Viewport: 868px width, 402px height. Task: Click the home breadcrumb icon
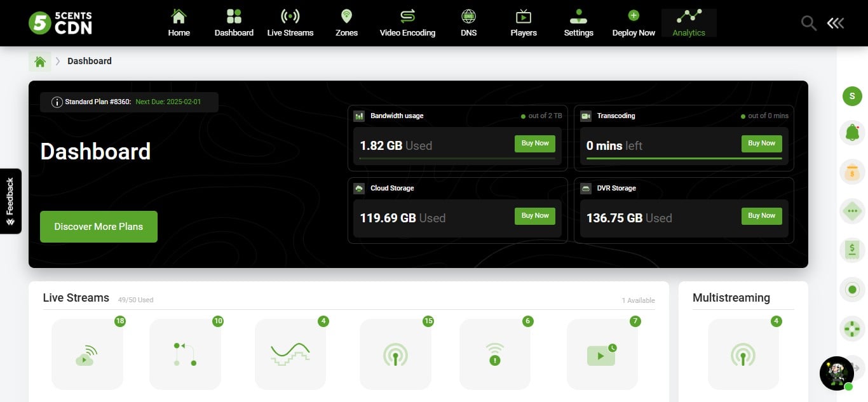coord(40,62)
